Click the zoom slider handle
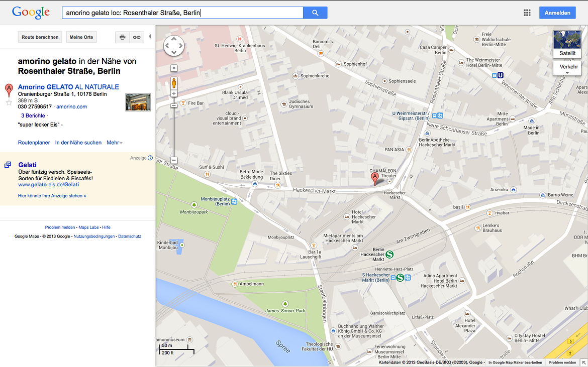This screenshot has width=588, height=367. (x=174, y=105)
